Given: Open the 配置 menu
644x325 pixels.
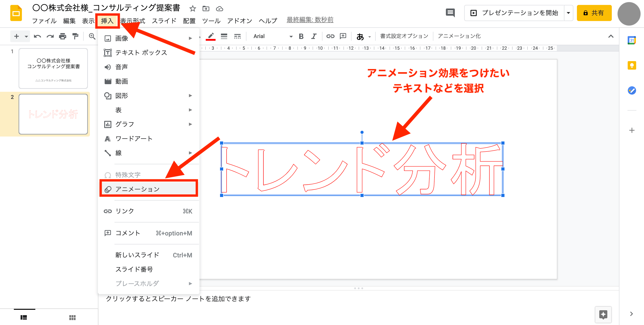Looking at the screenshot, I should point(189,21).
